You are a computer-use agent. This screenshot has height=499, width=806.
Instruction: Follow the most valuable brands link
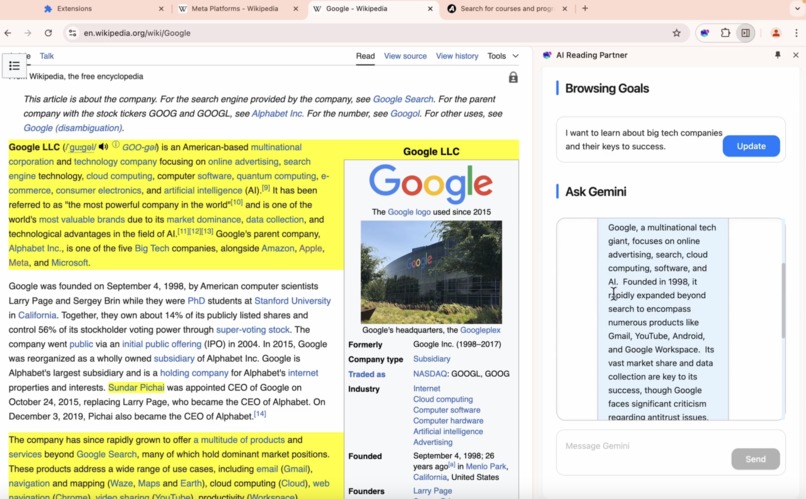[82, 219]
